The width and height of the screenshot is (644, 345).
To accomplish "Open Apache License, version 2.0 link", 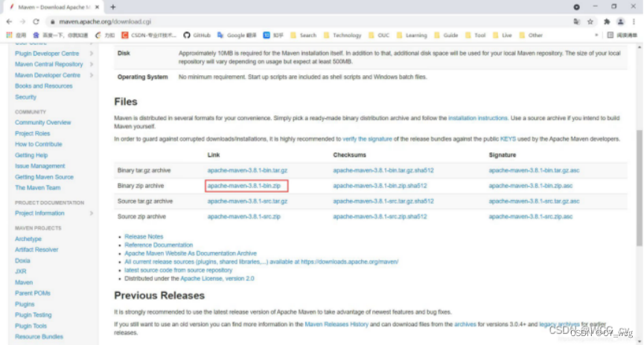I will (x=217, y=279).
